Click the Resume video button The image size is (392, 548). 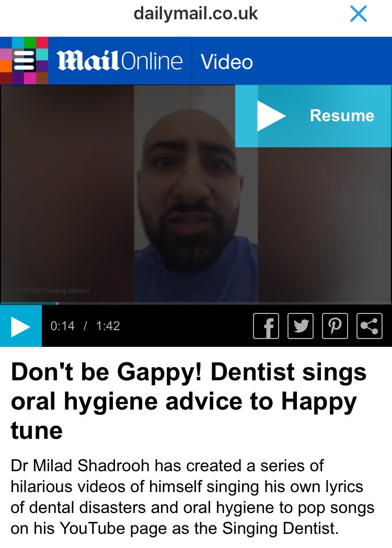313,116
